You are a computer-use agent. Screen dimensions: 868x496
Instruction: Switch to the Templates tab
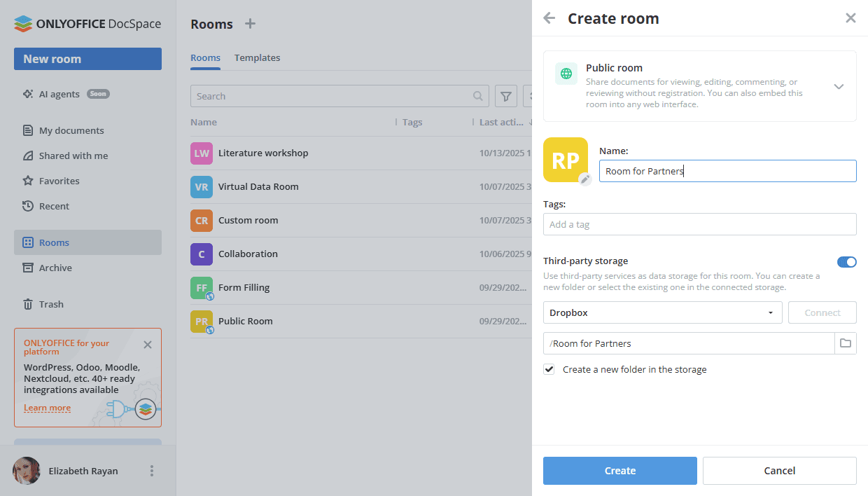tap(257, 58)
